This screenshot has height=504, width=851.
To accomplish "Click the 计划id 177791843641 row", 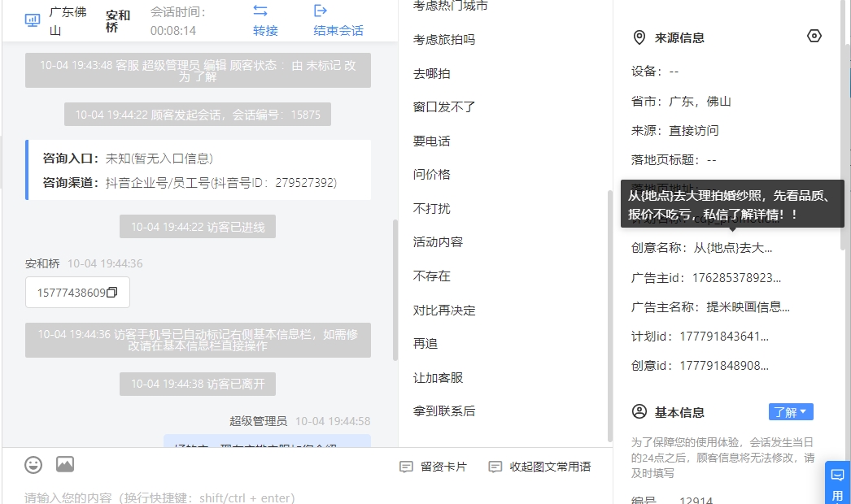I will (x=700, y=337).
